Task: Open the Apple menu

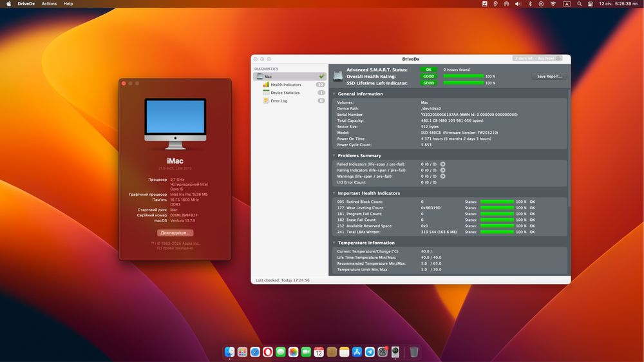Action: pyautogui.click(x=8, y=4)
